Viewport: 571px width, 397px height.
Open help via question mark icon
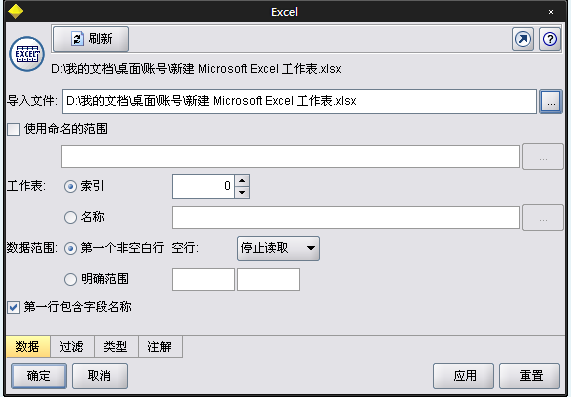tap(550, 39)
